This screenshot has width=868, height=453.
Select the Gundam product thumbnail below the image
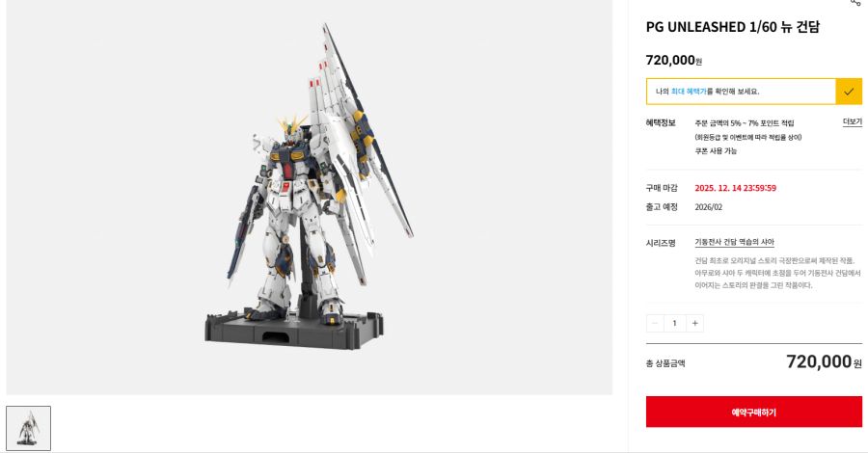point(28,428)
